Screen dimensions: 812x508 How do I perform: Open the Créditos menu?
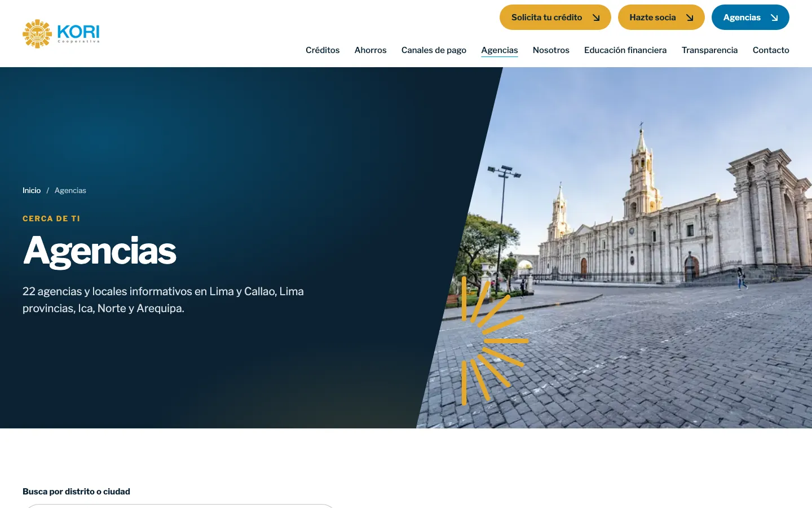point(323,50)
